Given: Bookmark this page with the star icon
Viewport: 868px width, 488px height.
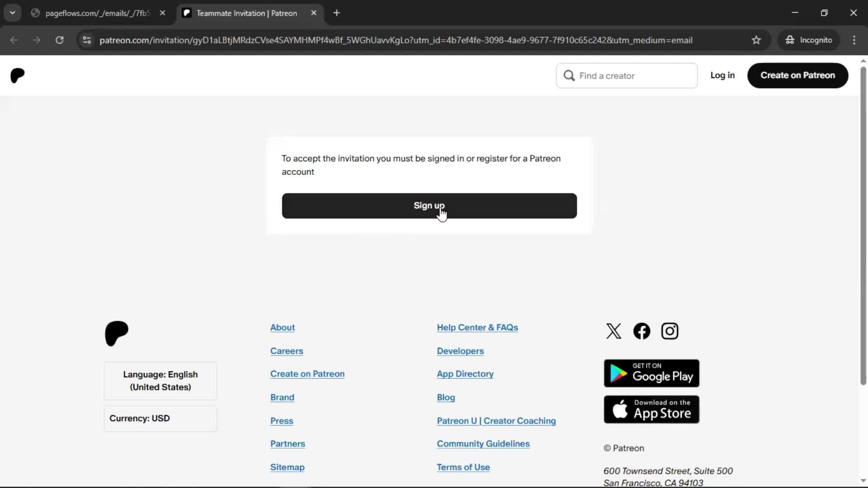Looking at the screenshot, I should pyautogui.click(x=756, y=40).
